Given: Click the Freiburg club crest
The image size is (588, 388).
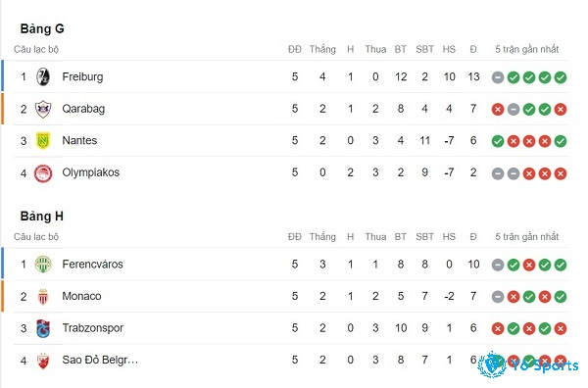Looking at the screenshot, I should (43, 76).
